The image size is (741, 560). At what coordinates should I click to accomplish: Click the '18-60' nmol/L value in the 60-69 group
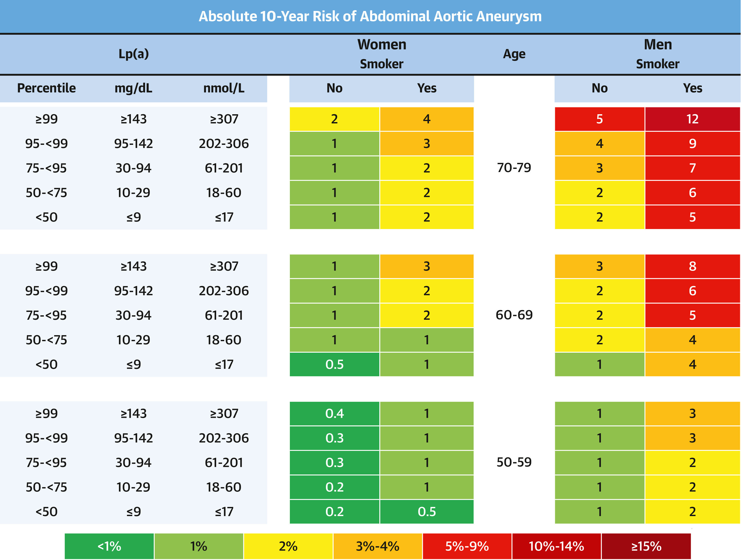pos(224,340)
